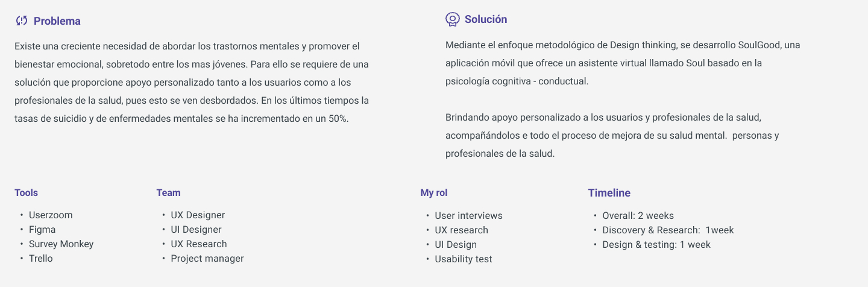Select the Figma list item
This screenshot has height=287, width=868.
coord(42,230)
